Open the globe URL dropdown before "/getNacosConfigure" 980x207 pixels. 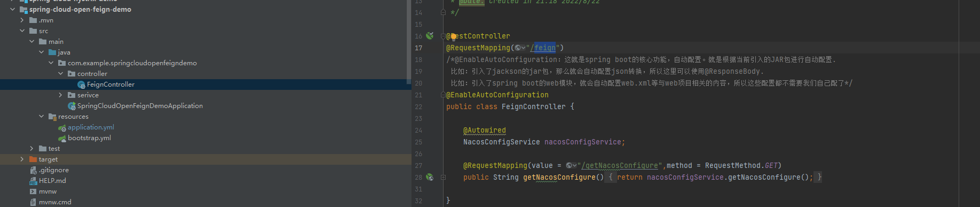tap(571, 165)
